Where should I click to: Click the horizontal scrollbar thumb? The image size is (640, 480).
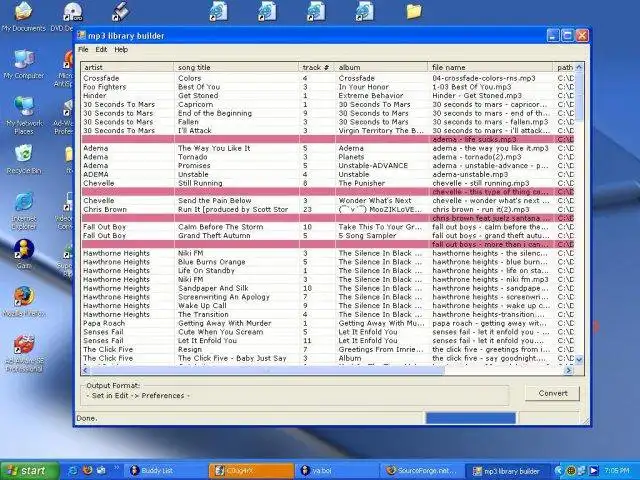coord(267,370)
